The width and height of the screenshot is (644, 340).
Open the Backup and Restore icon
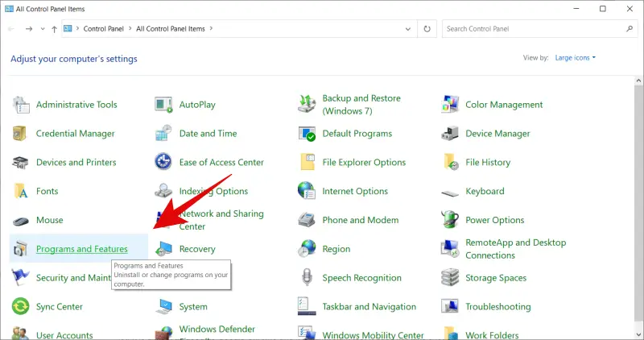point(307,105)
